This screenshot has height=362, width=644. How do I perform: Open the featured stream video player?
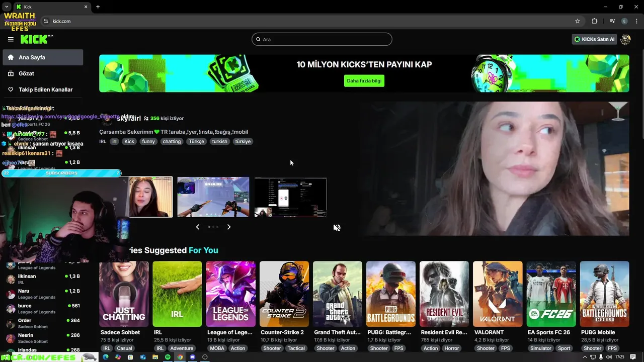(495, 168)
